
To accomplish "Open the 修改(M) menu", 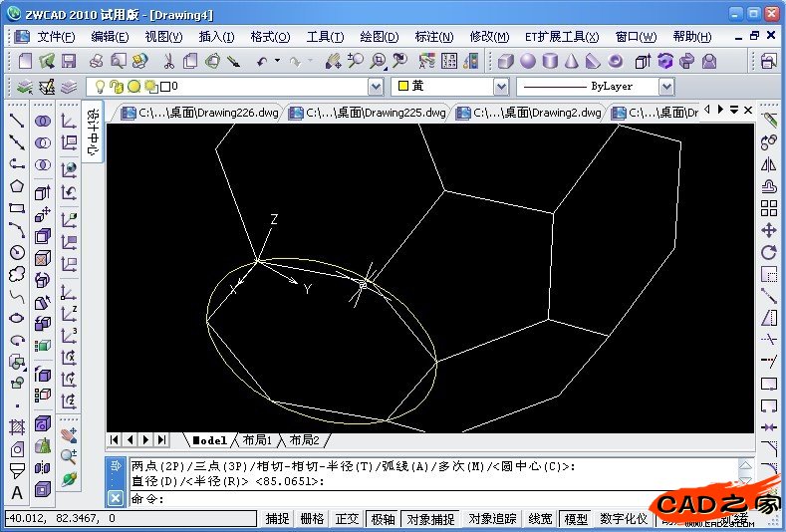I will coord(489,37).
